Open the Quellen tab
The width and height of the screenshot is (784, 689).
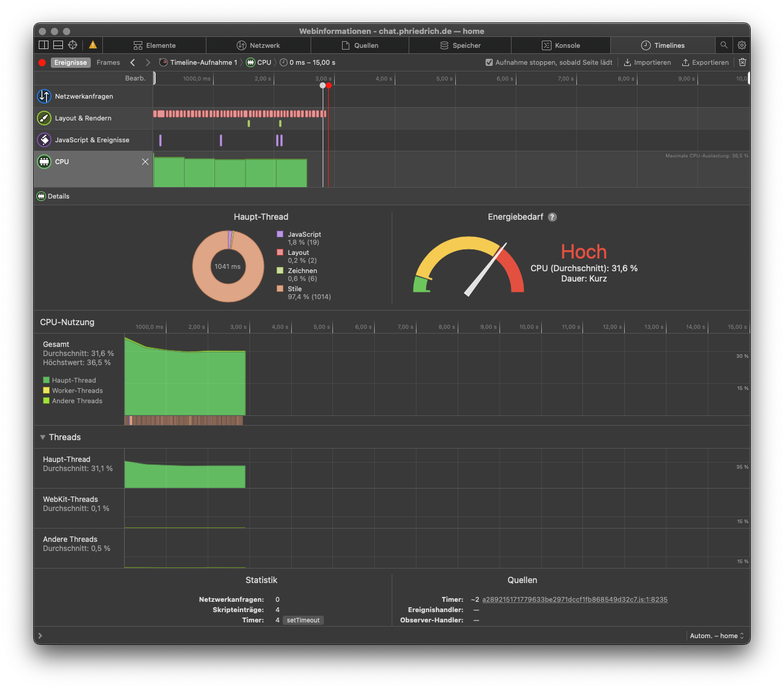click(360, 45)
